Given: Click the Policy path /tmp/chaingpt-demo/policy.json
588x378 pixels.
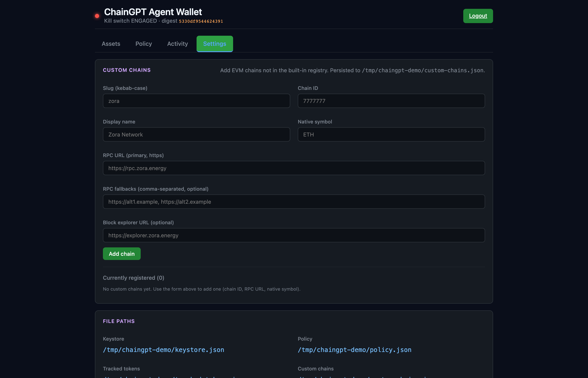Looking at the screenshot, I should coord(354,350).
